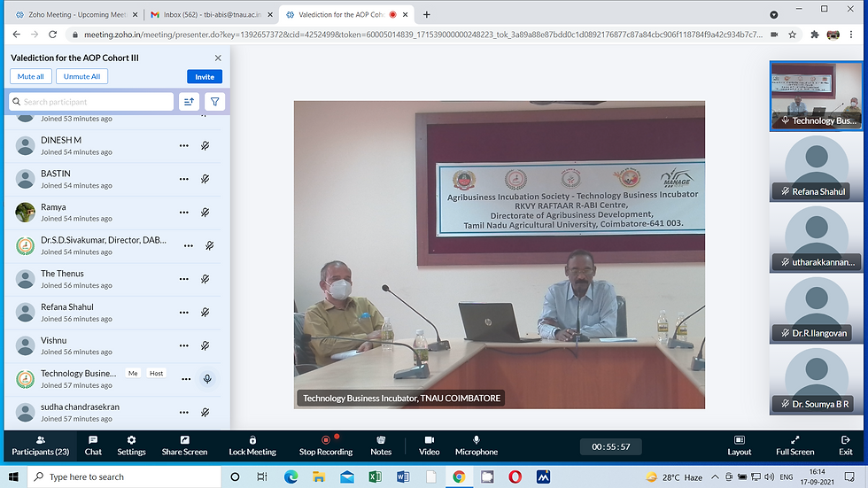868x488 pixels.
Task: Click Ramya's participant avatar
Action: [25, 213]
